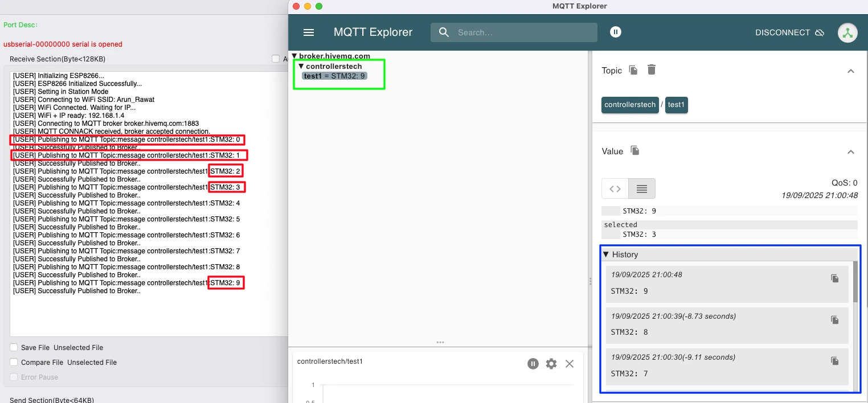This screenshot has width=868, height=403.
Task: Pause updates with the top bar pause icon
Action: pyautogui.click(x=615, y=32)
